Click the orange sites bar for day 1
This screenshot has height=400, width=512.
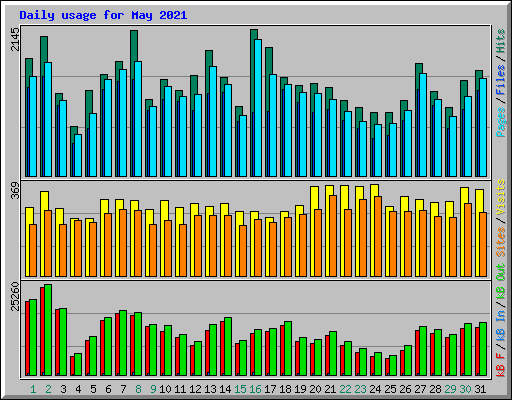pos(33,250)
